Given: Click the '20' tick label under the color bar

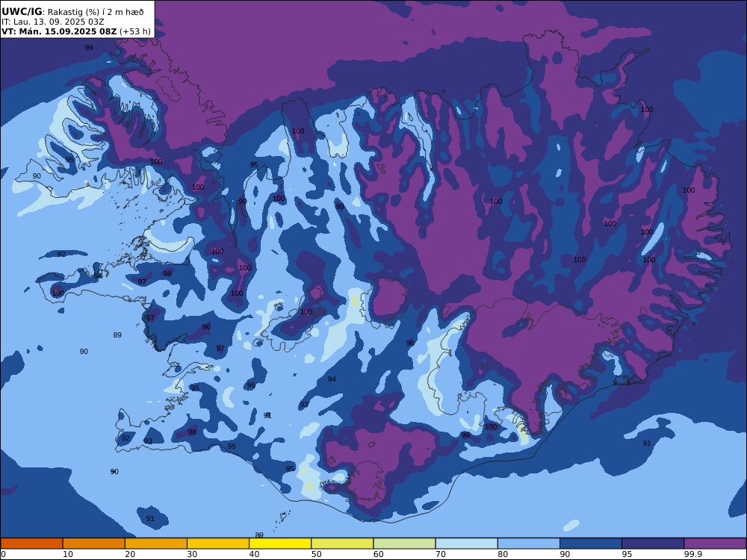Looking at the screenshot, I should pos(130,554).
